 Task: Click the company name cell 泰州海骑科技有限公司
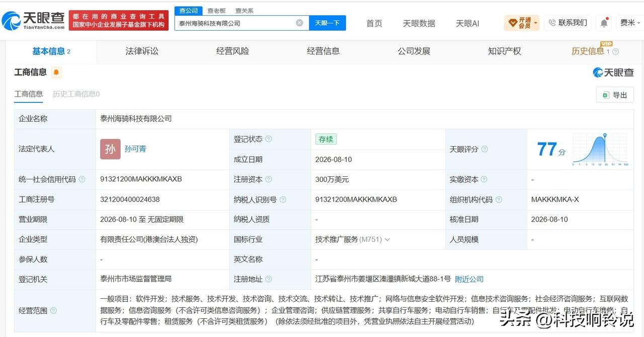click(136, 119)
